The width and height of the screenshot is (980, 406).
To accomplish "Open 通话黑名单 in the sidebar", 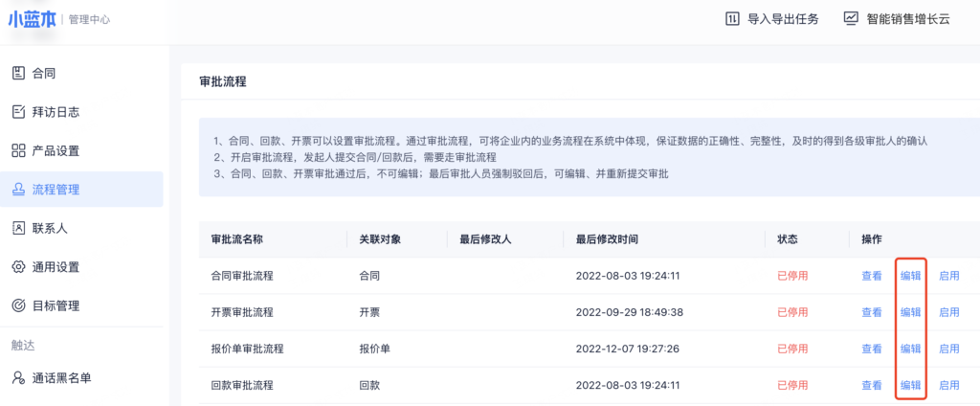I will click(x=62, y=377).
